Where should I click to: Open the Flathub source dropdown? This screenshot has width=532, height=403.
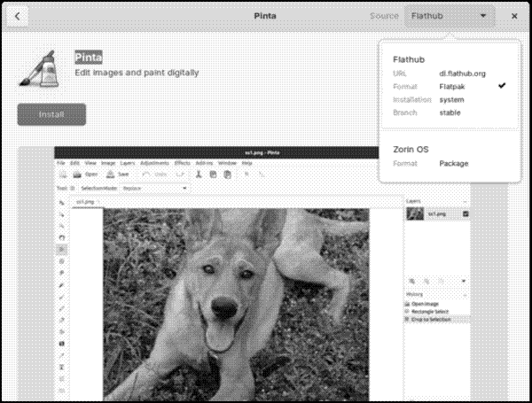pyautogui.click(x=450, y=16)
